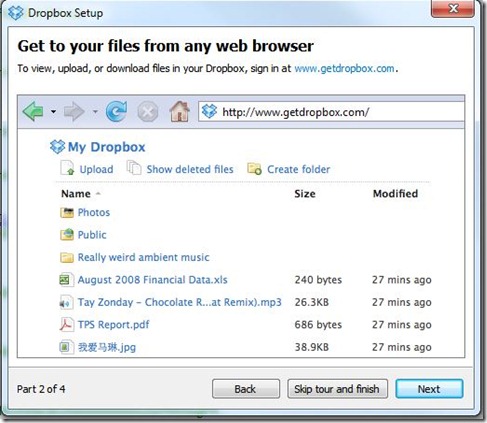The height and width of the screenshot is (423, 487).
Task: Click the Upload file icon
Action: 68,168
